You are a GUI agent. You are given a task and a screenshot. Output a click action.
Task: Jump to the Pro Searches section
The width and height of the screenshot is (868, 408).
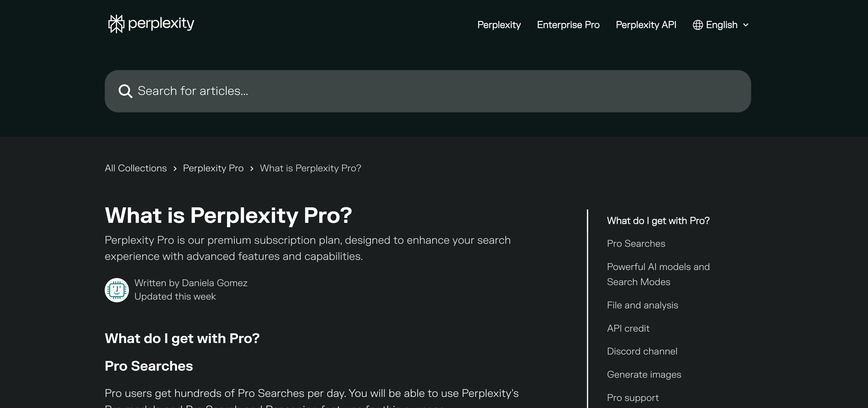(x=635, y=244)
